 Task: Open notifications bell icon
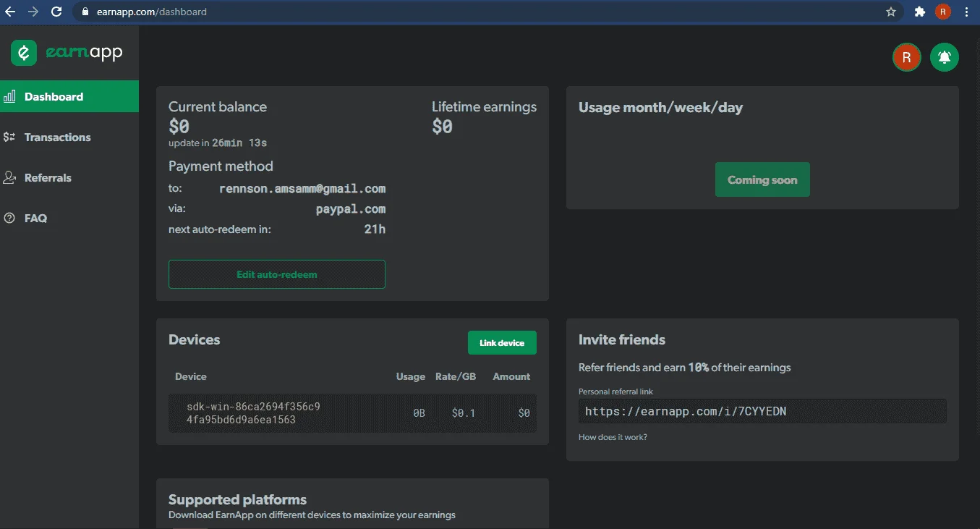944,57
